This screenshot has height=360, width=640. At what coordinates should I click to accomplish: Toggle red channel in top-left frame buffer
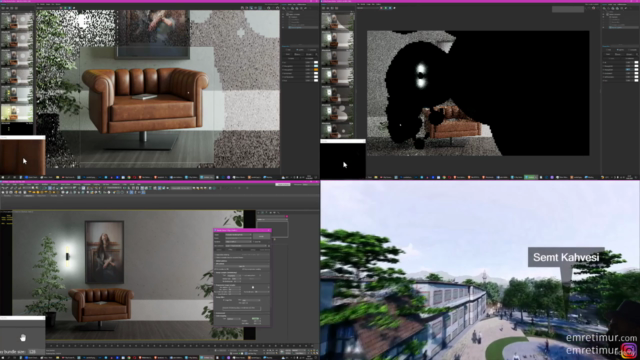click(61, 8)
